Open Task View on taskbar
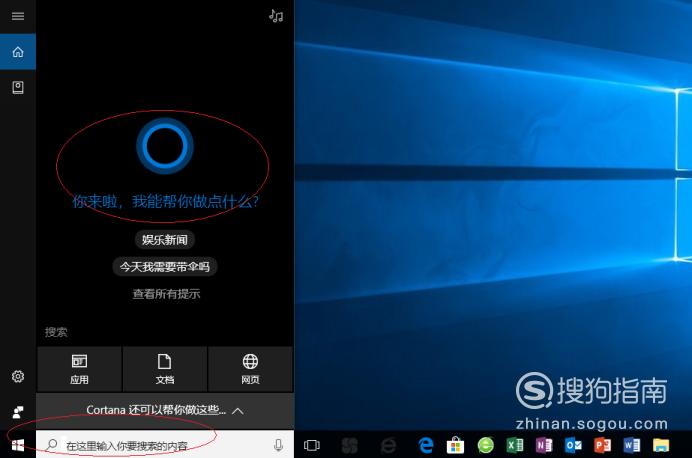The height and width of the screenshot is (458, 692). (x=312, y=445)
